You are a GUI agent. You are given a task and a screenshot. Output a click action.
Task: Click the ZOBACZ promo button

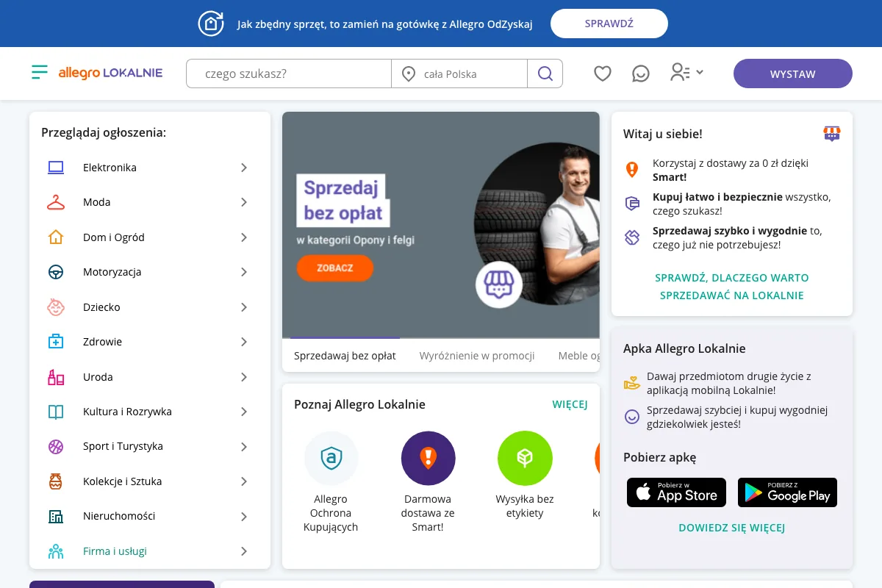(x=335, y=268)
